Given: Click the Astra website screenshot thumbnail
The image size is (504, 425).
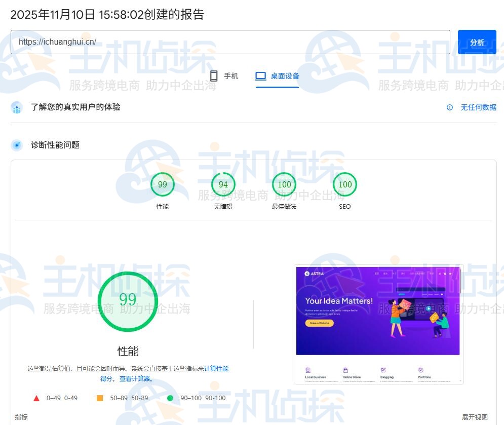Looking at the screenshot, I should coord(378,324).
